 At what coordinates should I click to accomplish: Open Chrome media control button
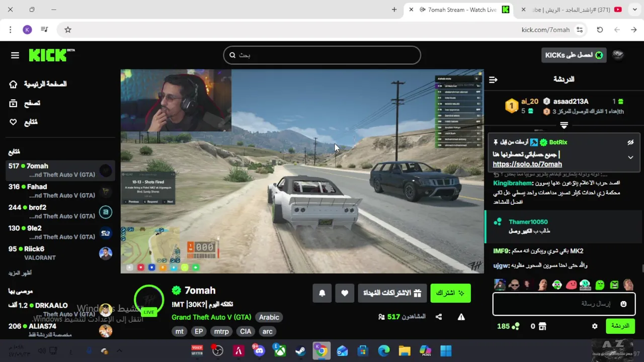(x=44, y=30)
